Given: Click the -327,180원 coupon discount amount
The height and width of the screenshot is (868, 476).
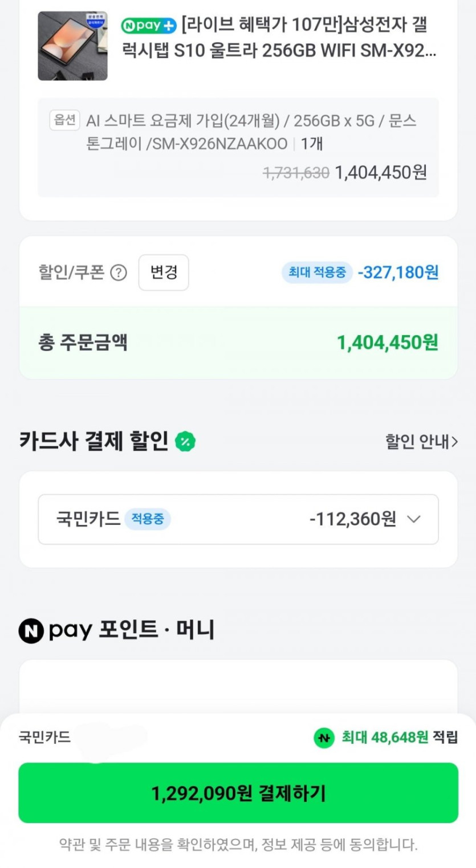Looking at the screenshot, I should 398,272.
